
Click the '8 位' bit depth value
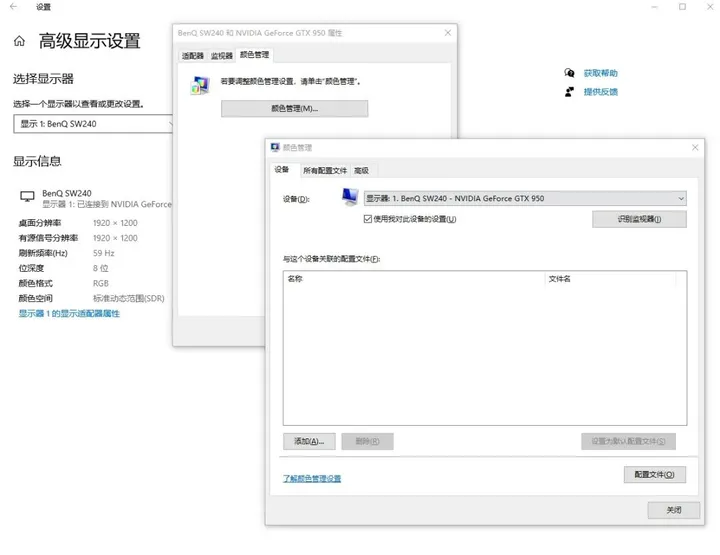pyautogui.click(x=101, y=268)
